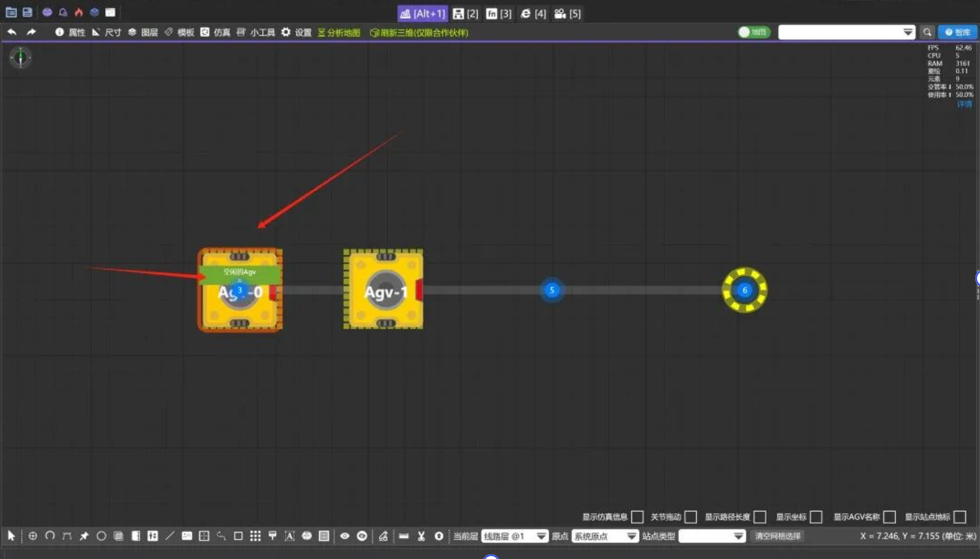Select the pin tool in bottom toolbar
The height and width of the screenshot is (559, 980).
click(84, 536)
